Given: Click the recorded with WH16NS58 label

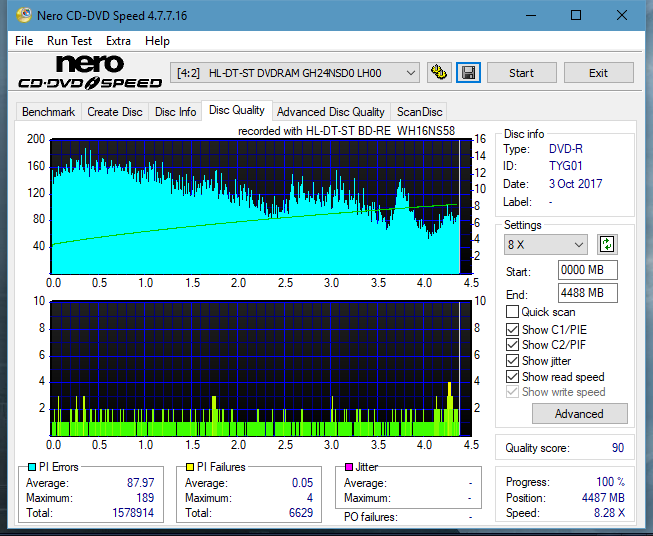Looking at the screenshot, I should pyautogui.click(x=346, y=131).
